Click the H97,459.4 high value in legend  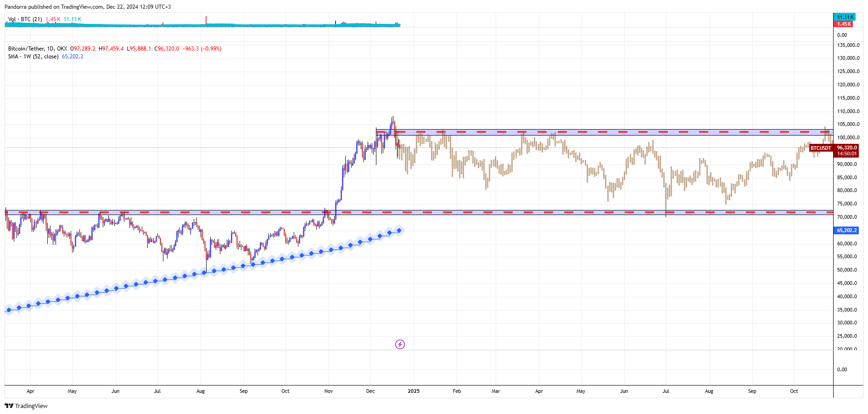point(111,49)
